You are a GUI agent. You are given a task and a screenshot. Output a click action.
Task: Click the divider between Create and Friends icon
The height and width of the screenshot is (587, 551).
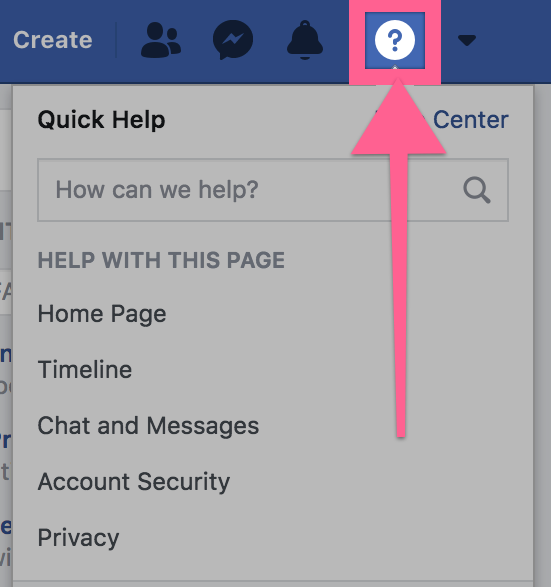pos(116,40)
